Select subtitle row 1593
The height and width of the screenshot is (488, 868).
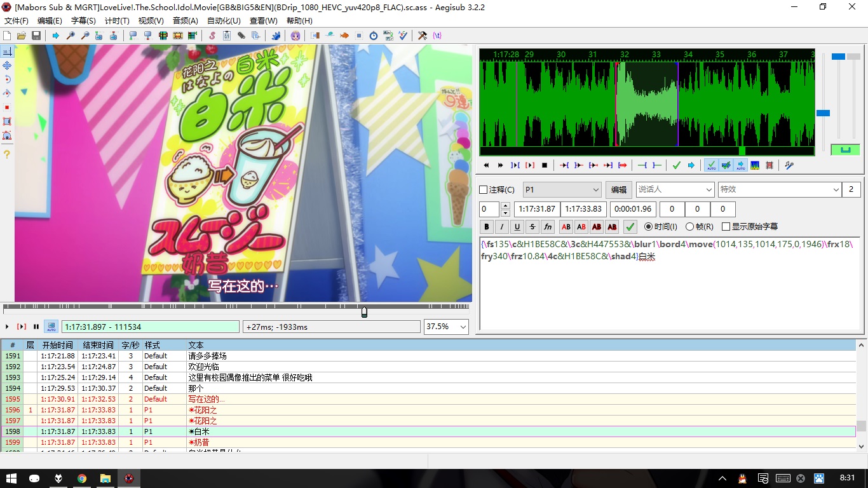[x=428, y=377]
